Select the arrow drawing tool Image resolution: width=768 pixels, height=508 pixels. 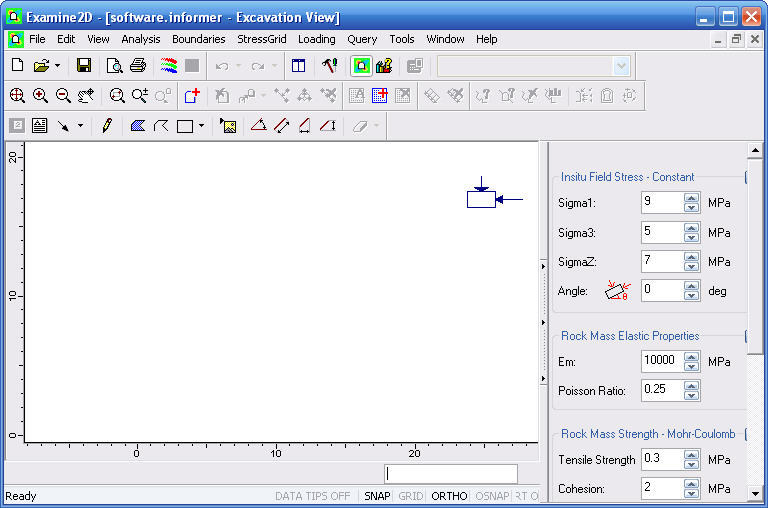point(63,126)
